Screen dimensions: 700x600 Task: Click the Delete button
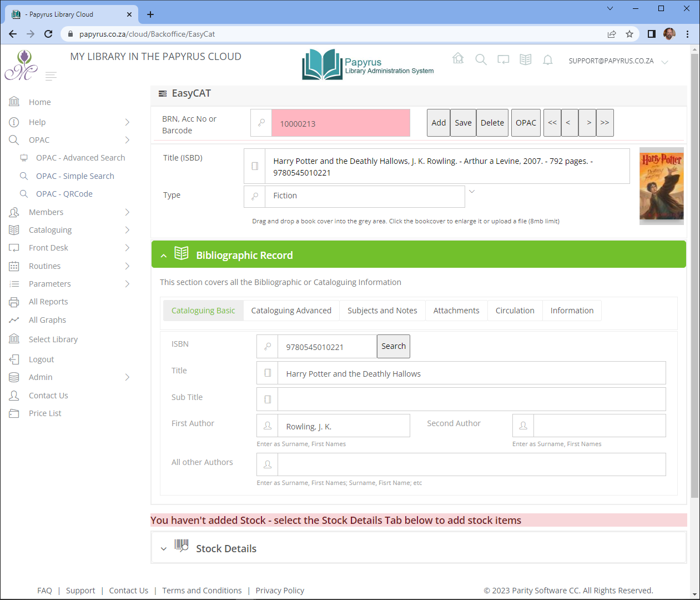(492, 123)
